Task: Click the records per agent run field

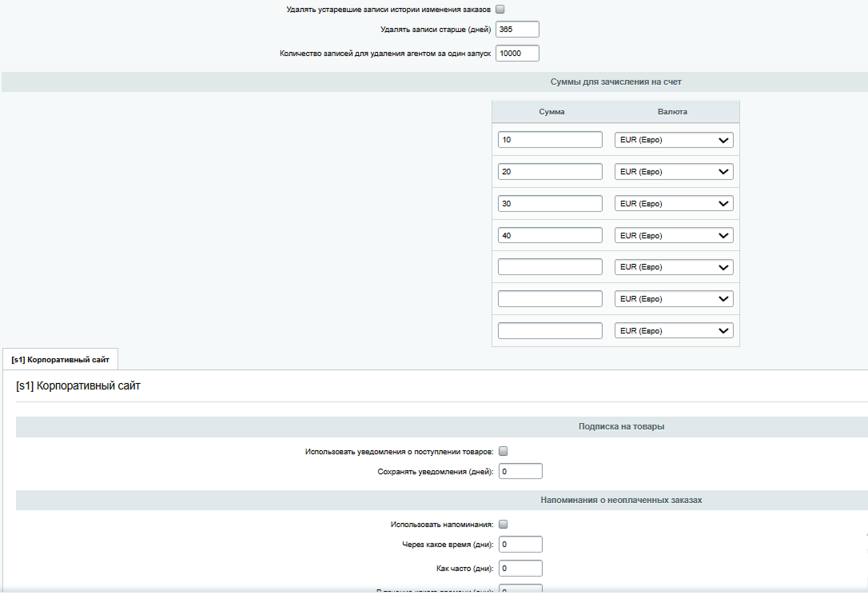Action: (517, 54)
